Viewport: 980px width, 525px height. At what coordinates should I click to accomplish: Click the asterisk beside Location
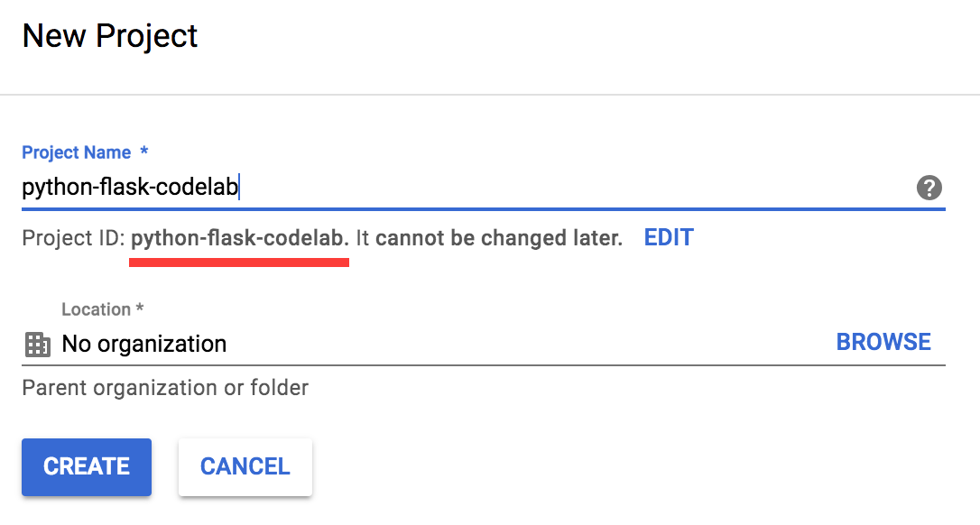click(x=140, y=309)
